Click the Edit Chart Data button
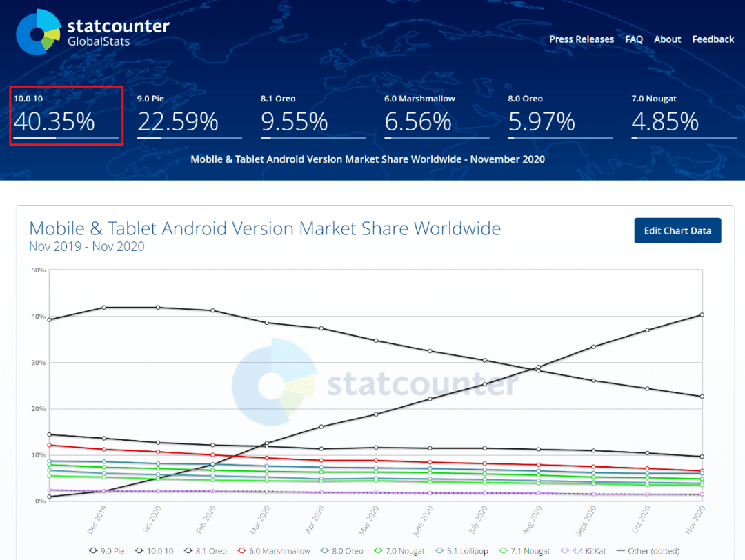This screenshot has height=560, width=745. (677, 231)
